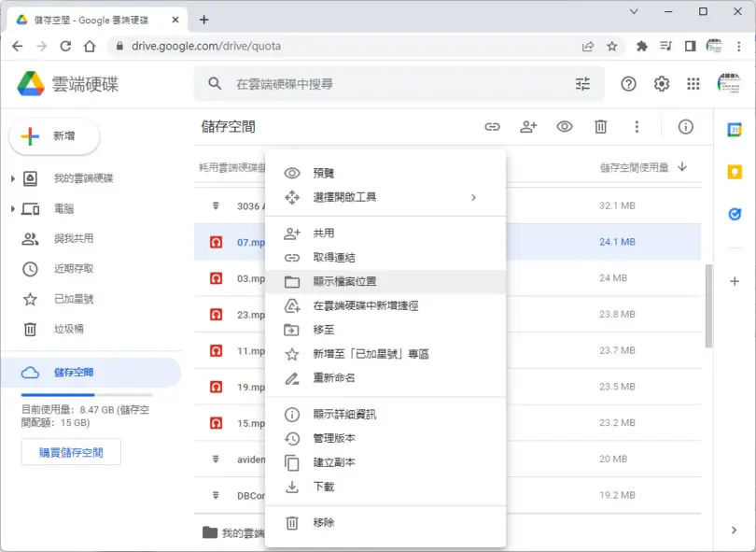
Task: Choose 下載 from the context menu
Action: point(385,487)
